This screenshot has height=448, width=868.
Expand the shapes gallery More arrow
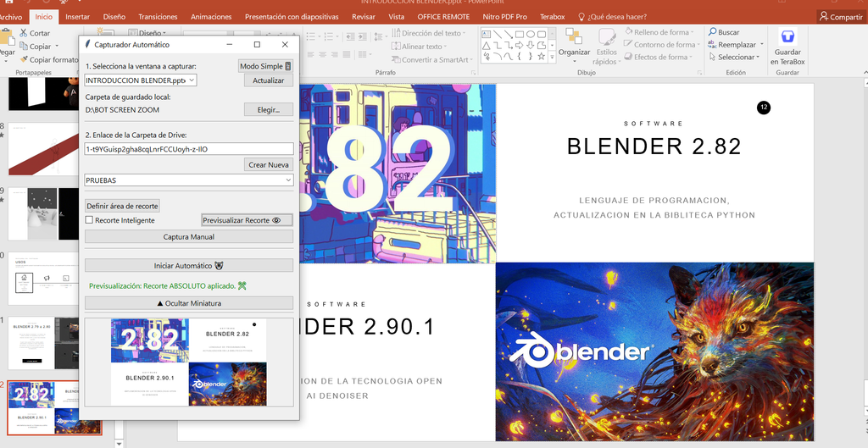552,57
